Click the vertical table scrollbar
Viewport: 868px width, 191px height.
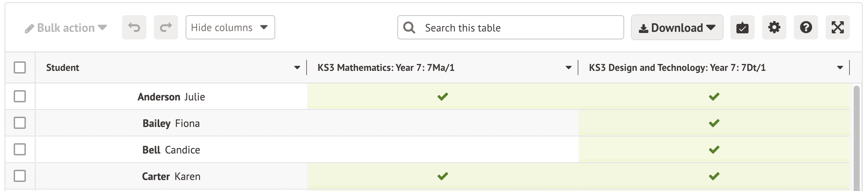point(856,136)
